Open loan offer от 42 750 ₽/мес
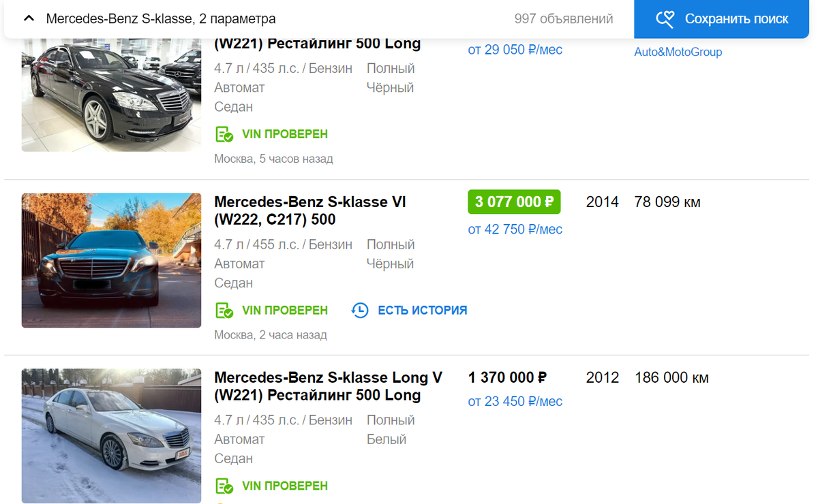 coord(515,230)
